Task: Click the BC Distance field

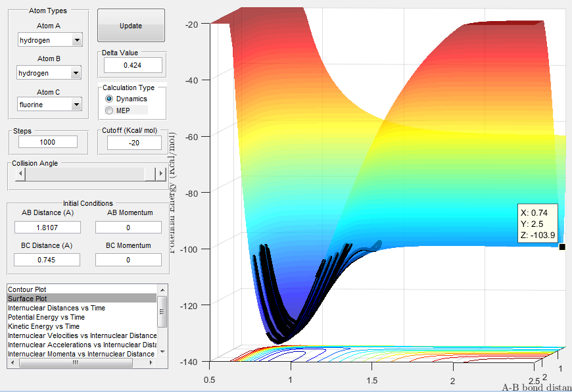Action: click(47, 260)
